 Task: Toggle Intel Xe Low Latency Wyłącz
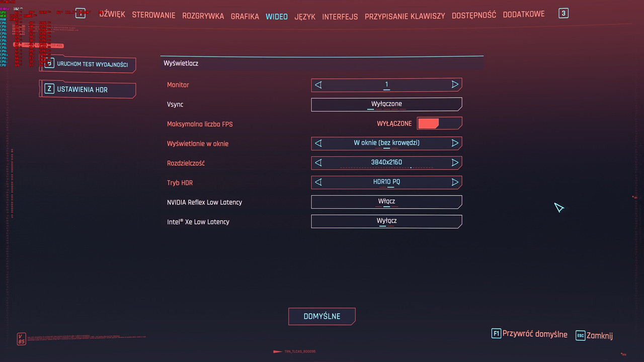click(386, 221)
